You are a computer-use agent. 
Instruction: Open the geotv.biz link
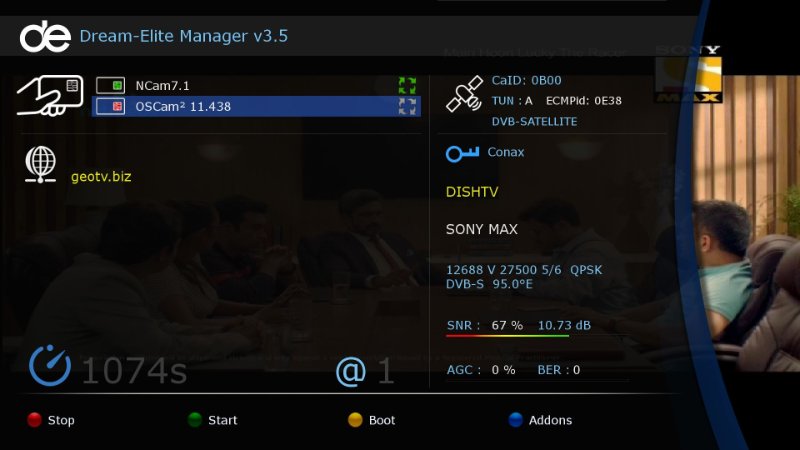101,177
